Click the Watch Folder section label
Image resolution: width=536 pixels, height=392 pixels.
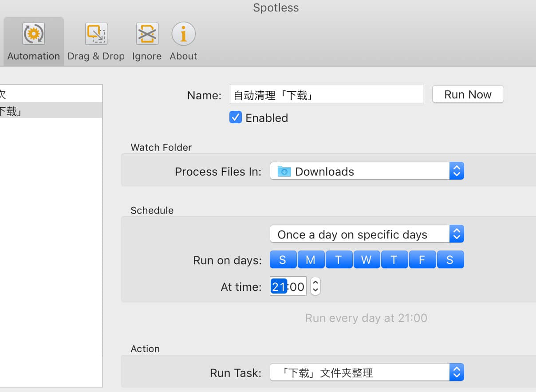tap(161, 147)
